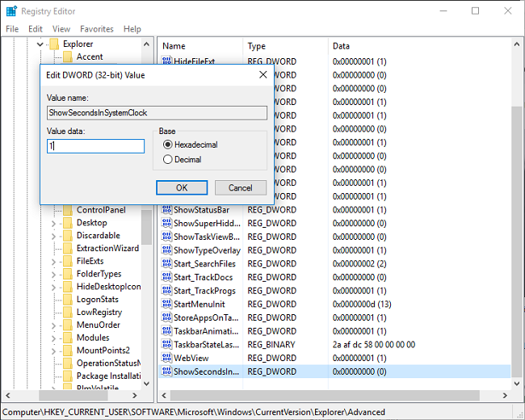Image resolution: width=525 pixels, height=420 pixels.
Task: Select the Hexadecimal base option
Action: (168, 145)
